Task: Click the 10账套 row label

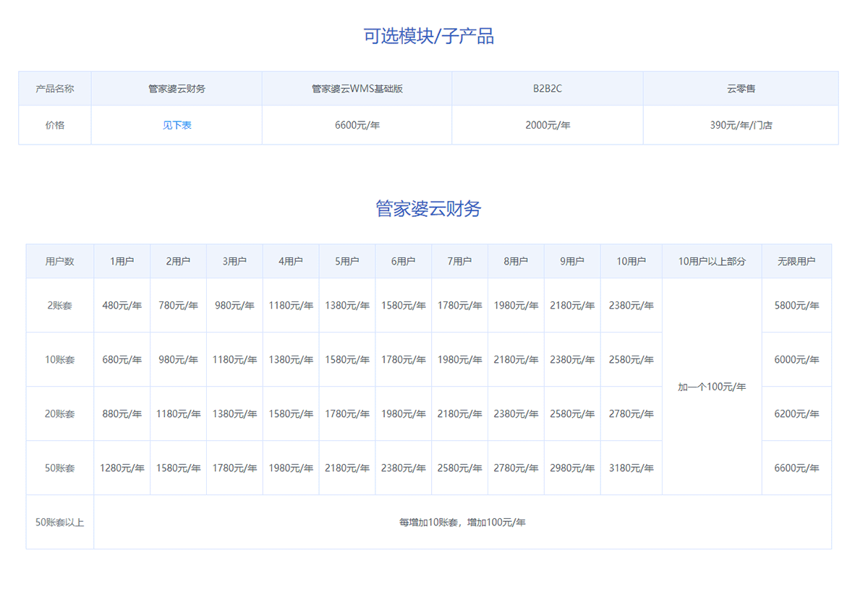Action: click(x=60, y=360)
